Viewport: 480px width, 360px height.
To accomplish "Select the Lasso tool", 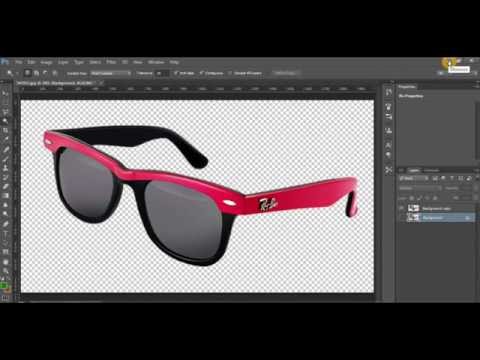I will [x=6, y=112].
